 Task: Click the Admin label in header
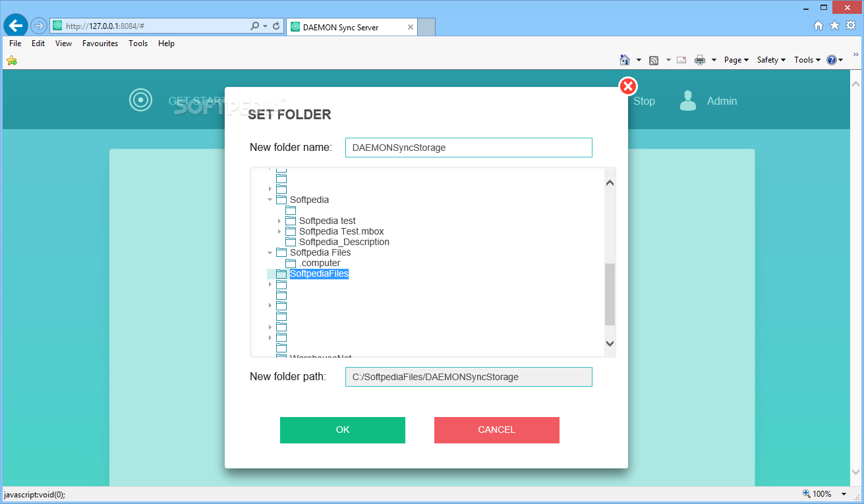tap(722, 101)
